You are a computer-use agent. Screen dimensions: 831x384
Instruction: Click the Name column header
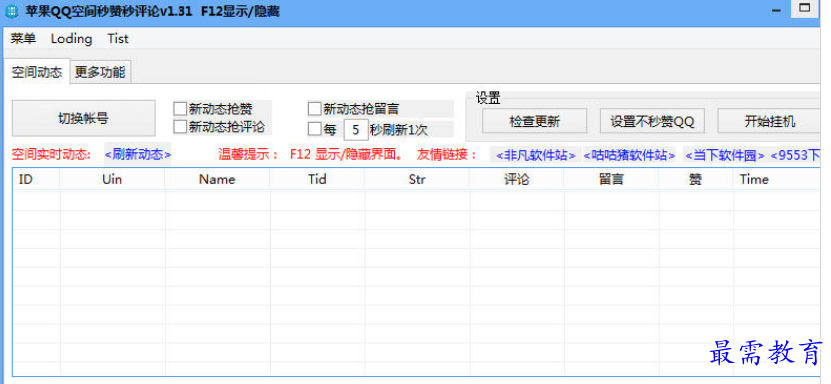[x=217, y=180]
